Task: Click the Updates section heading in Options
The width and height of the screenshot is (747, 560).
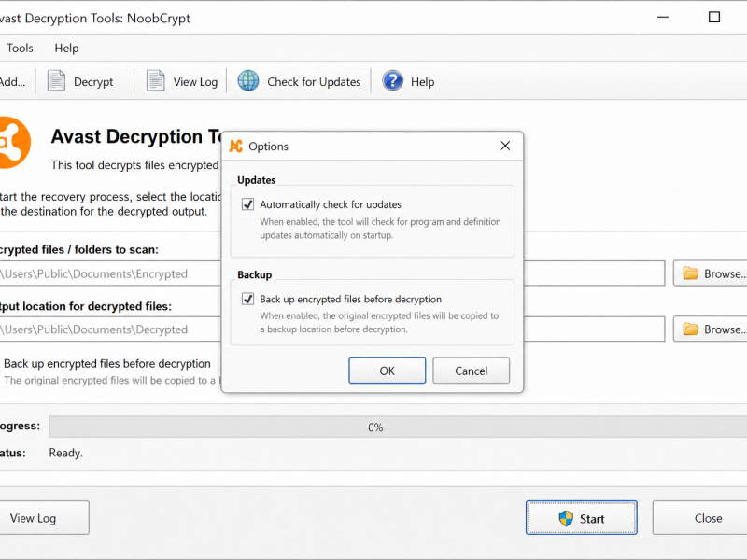Action: (256, 180)
